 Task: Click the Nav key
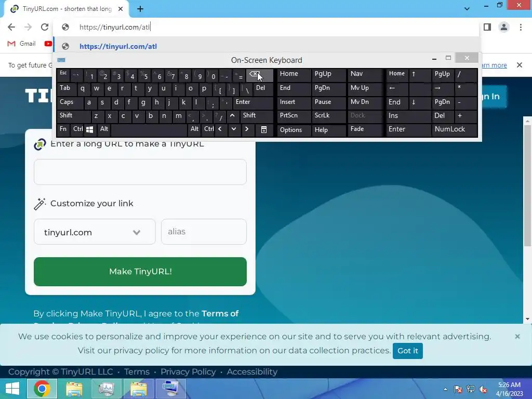(365, 74)
